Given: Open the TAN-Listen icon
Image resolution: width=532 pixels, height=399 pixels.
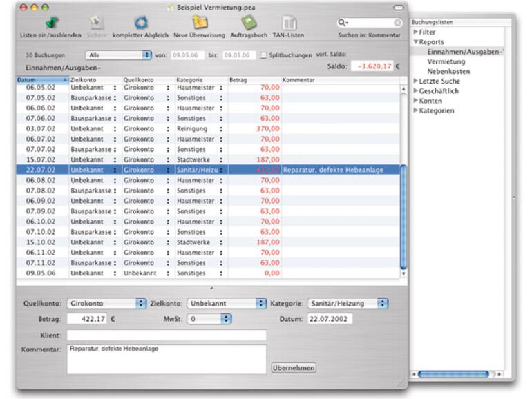Looking at the screenshot, I should 289,22.
